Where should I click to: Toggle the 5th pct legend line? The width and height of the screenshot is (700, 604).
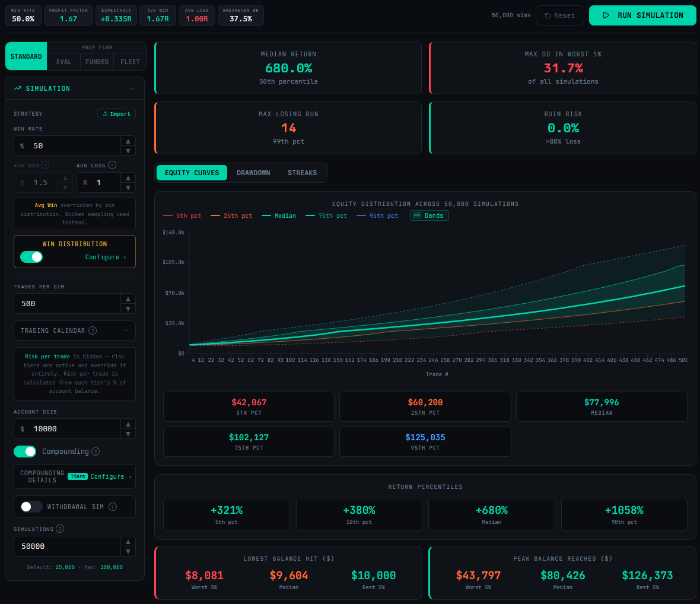(182, 215)
